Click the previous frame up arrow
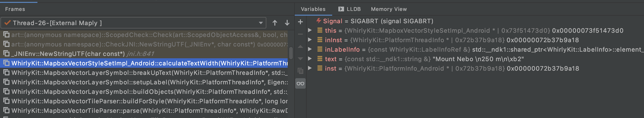Image resolution: width=644 pixels, height=118 pixels. tap(275, 23)
